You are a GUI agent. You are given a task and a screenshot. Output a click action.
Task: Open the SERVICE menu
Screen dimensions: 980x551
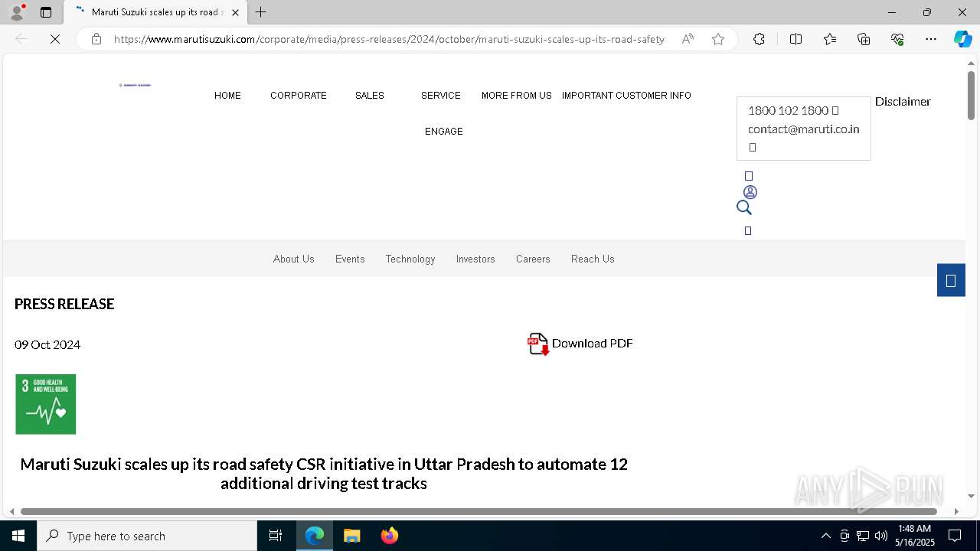pos(441,96)
